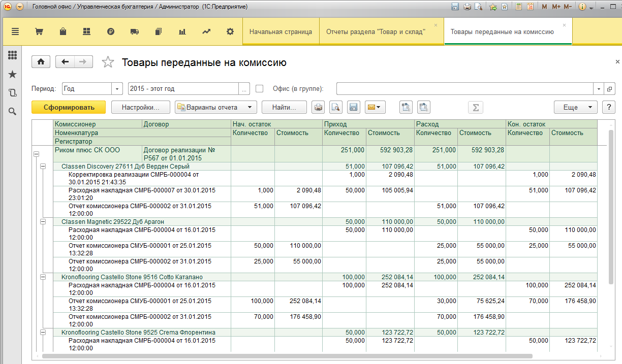Navigate back with the left arrow
Screen dimensions: 622x364
point(65,62)
